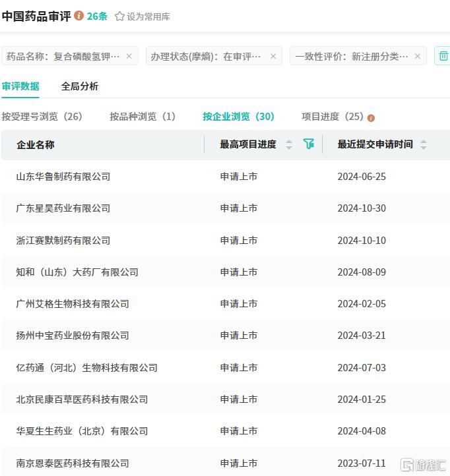Sort by 最高项目进度 using sort arrows
The height and width of the screenshot is (476, 450).
click(289, 144)
